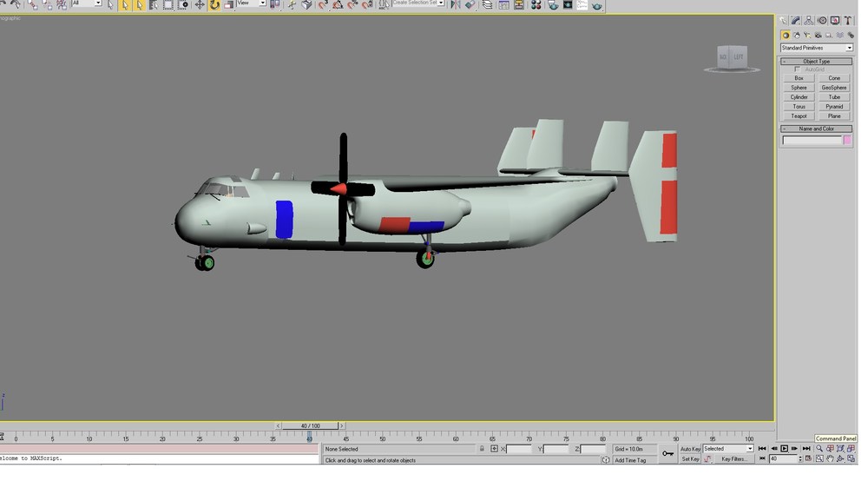Click the ViewCube LEFT face
The height and width of the screenshot is (488, 868).
click(x=739, y=57)
